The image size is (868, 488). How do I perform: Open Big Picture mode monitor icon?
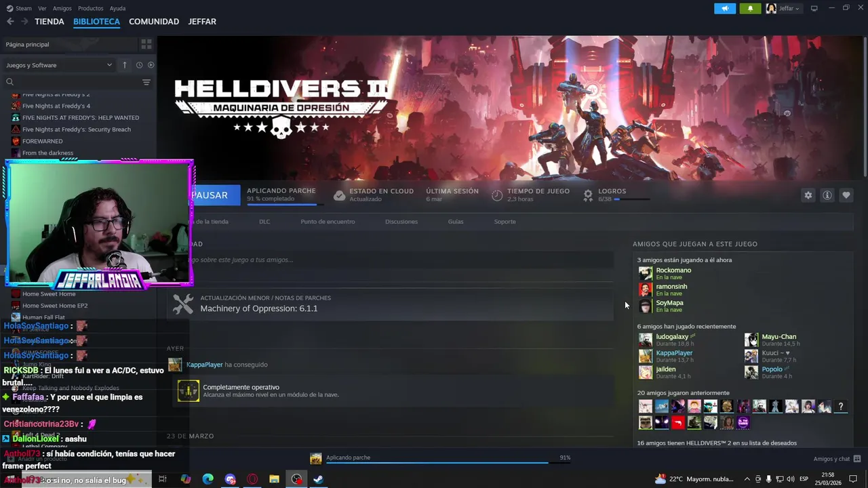click(814, 8)
